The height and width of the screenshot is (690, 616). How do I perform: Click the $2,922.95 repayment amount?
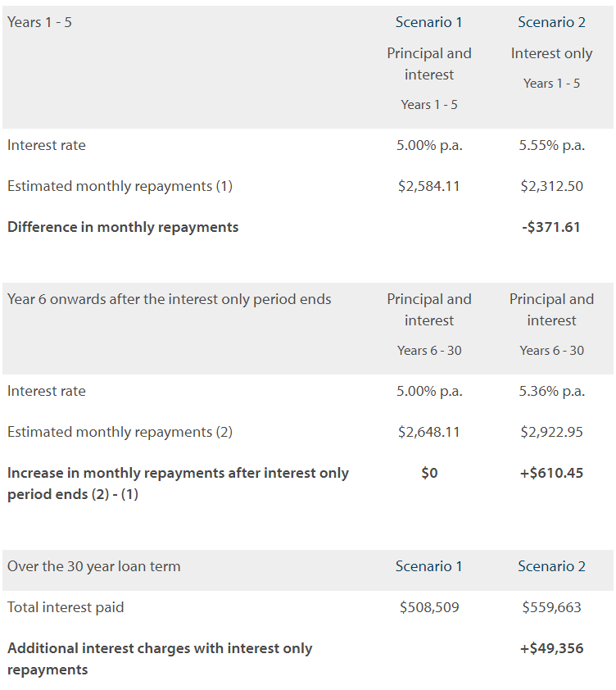[x=552, y=432]
